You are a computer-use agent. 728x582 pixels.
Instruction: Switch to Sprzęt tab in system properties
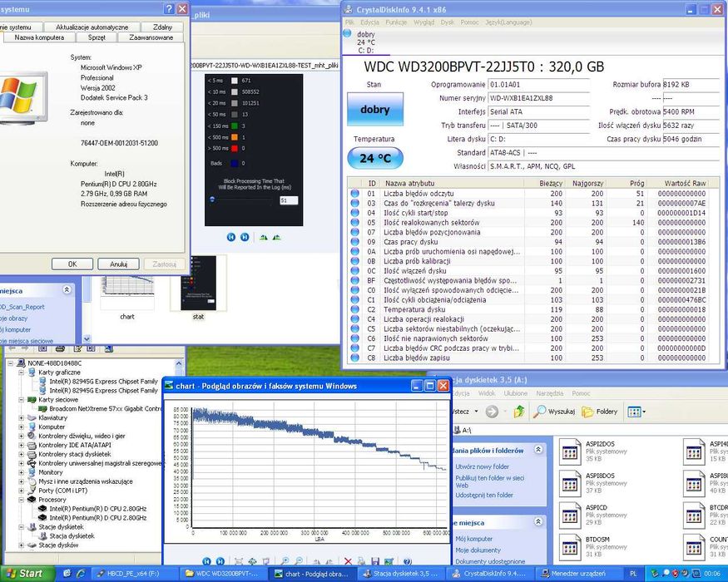(x=97, y=37)
